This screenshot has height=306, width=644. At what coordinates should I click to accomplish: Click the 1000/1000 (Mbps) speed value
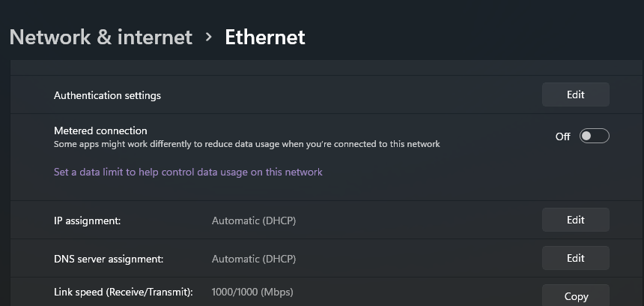252,292
